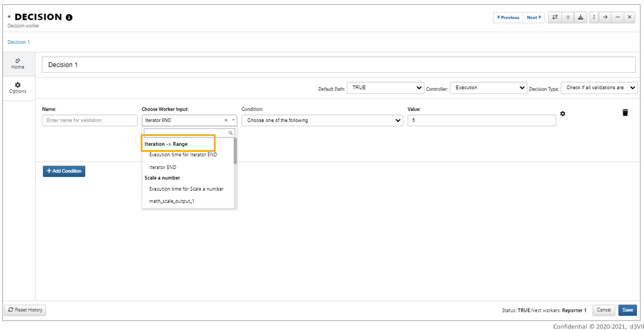Open the vertical three-dot menu icon
The image size is (644, 330).
(x=594, y=17)
